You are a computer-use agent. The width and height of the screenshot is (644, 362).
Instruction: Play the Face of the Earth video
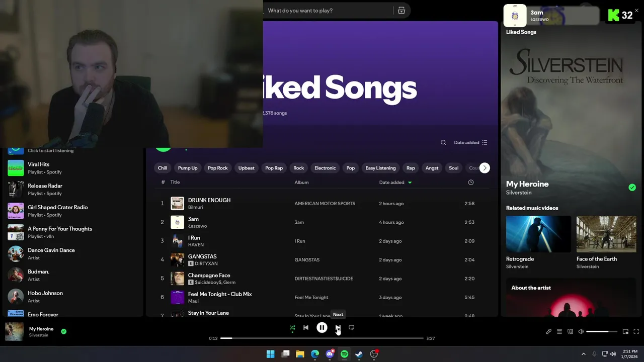[x=606, y=234]
